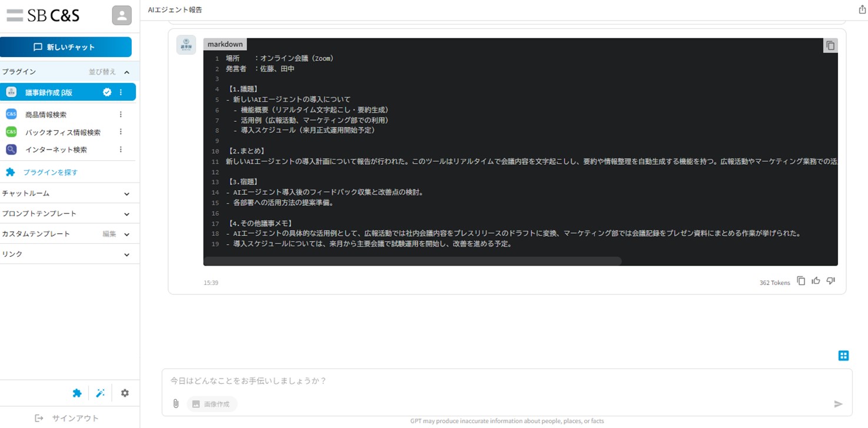The height and width of the screenshot is (428, 868).
Task: Open the プラグインを探す link
Action: (x=50, y=172)
